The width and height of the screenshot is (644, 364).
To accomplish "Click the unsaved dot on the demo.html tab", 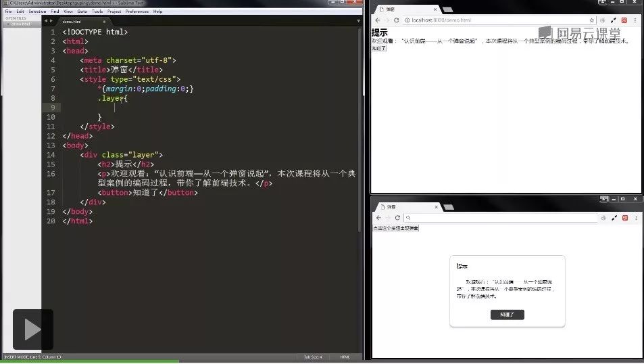I will point(104,22).
